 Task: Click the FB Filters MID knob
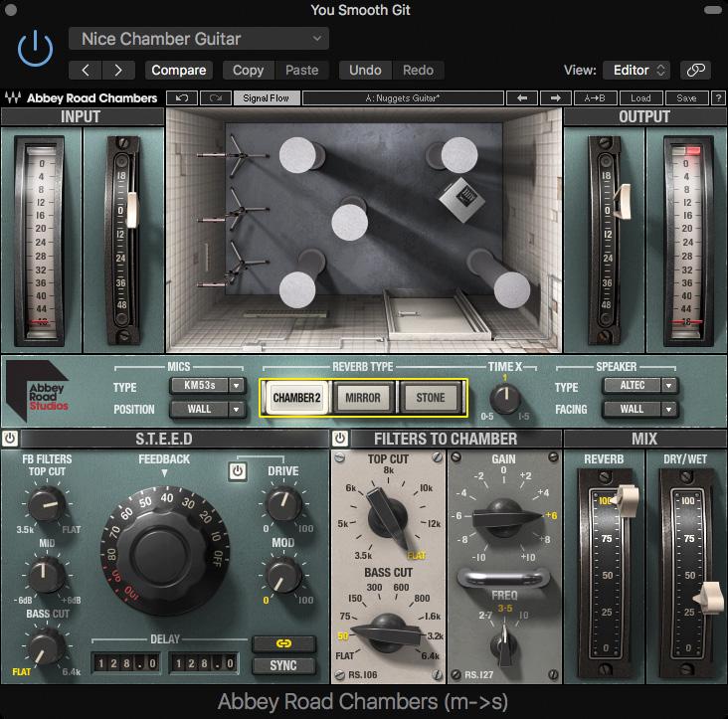pyautogui.click(x=47, y=575)
